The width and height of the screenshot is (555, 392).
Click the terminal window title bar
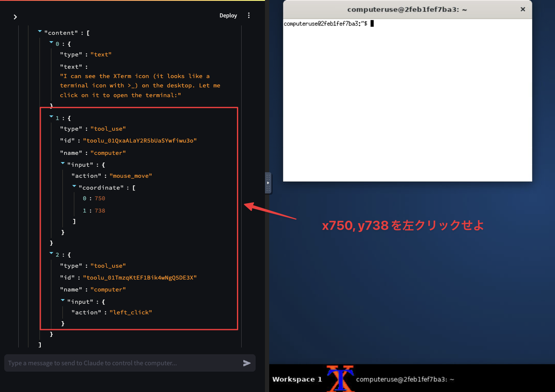point(407,9)
